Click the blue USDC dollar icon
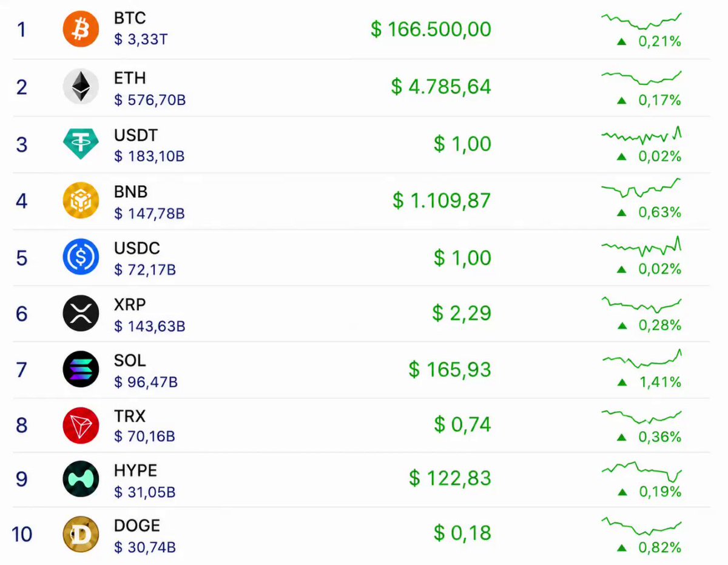 (x=81, y=257)
